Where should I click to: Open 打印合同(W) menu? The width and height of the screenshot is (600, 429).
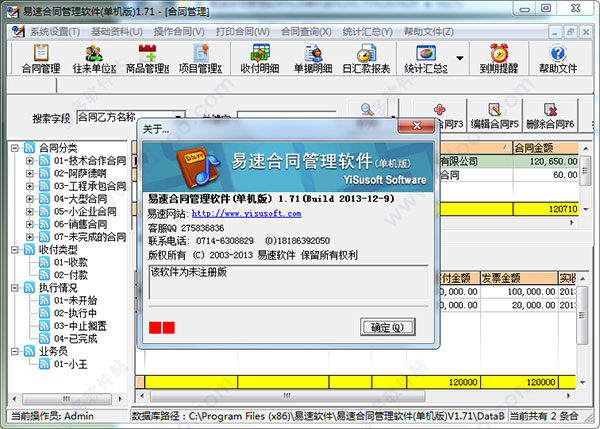[x=243, y=31]
